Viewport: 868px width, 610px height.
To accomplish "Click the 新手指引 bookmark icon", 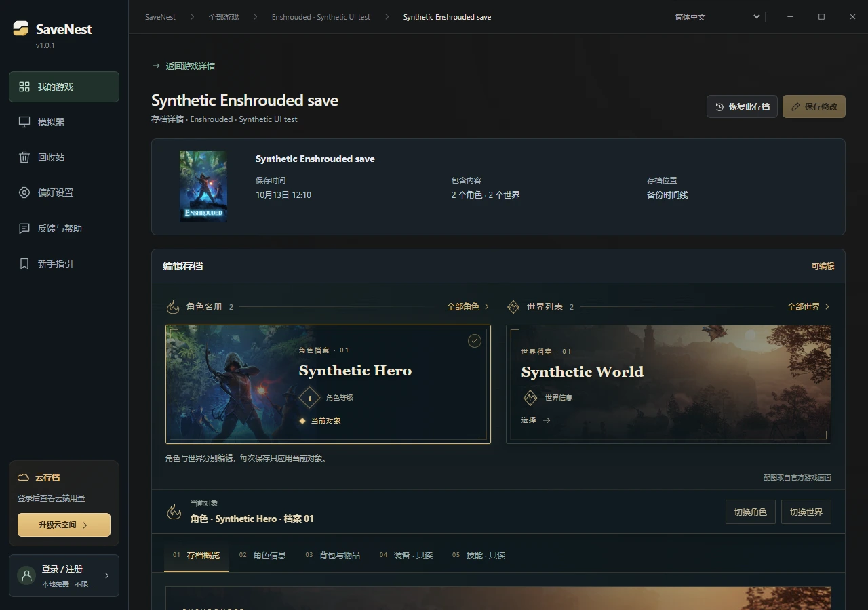I will tap(24, 264).
